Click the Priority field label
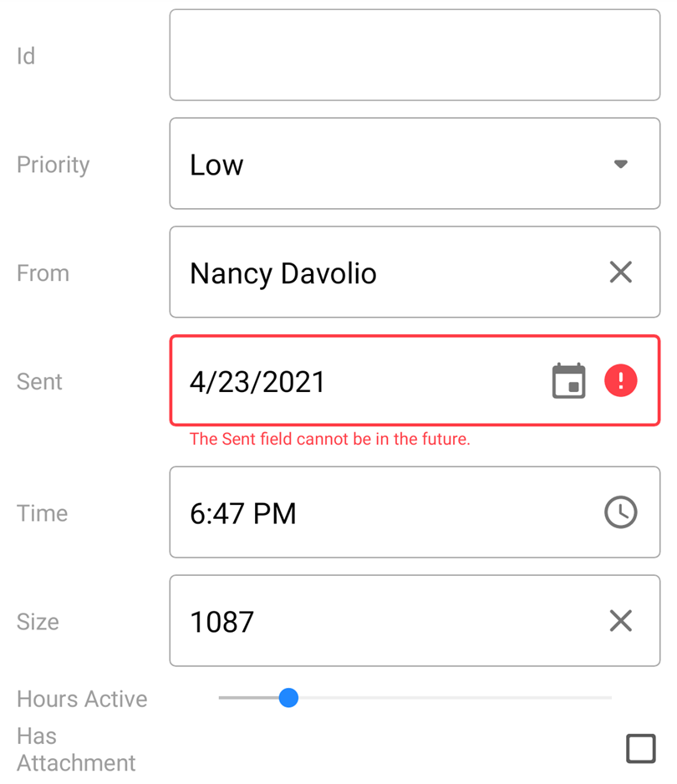 [x=53, y=165]
